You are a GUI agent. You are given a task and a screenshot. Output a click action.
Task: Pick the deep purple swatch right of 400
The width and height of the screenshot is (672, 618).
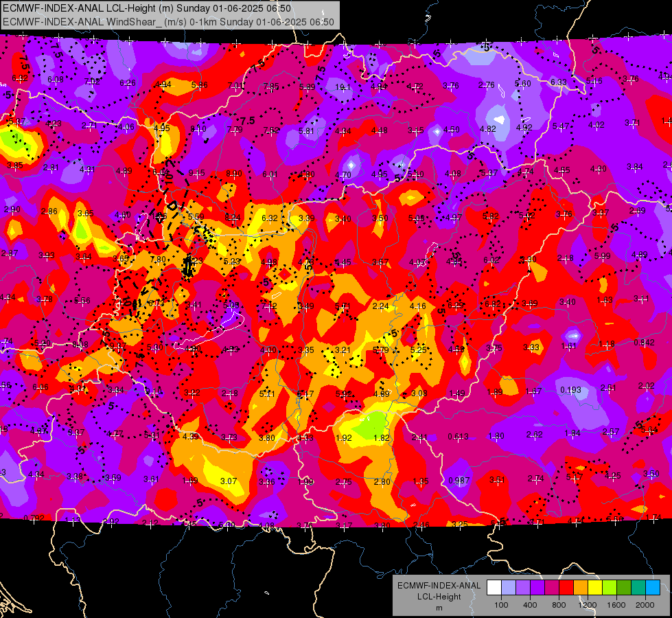pyautogui.click(x=537, y=587)
